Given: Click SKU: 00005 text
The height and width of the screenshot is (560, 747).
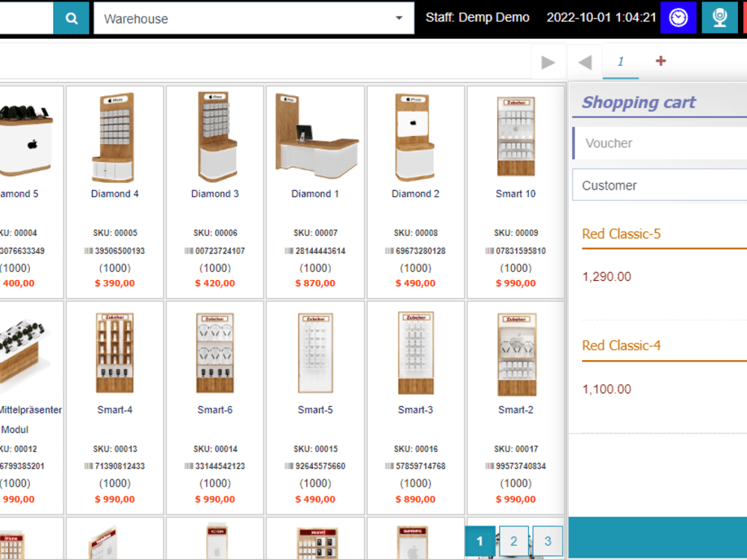Looking at the screenshot, I should pyautogui.click(x=115, y=233).
